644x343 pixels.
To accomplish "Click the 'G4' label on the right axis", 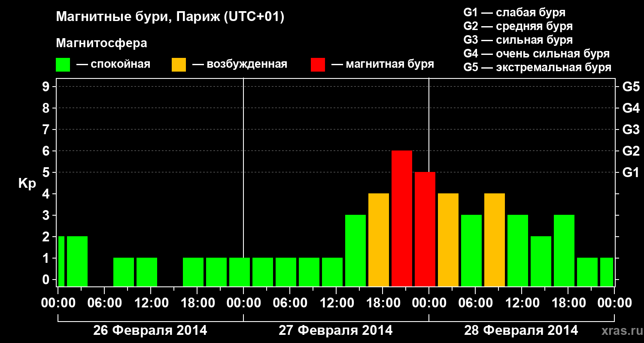I will click(x=631, y=108).
